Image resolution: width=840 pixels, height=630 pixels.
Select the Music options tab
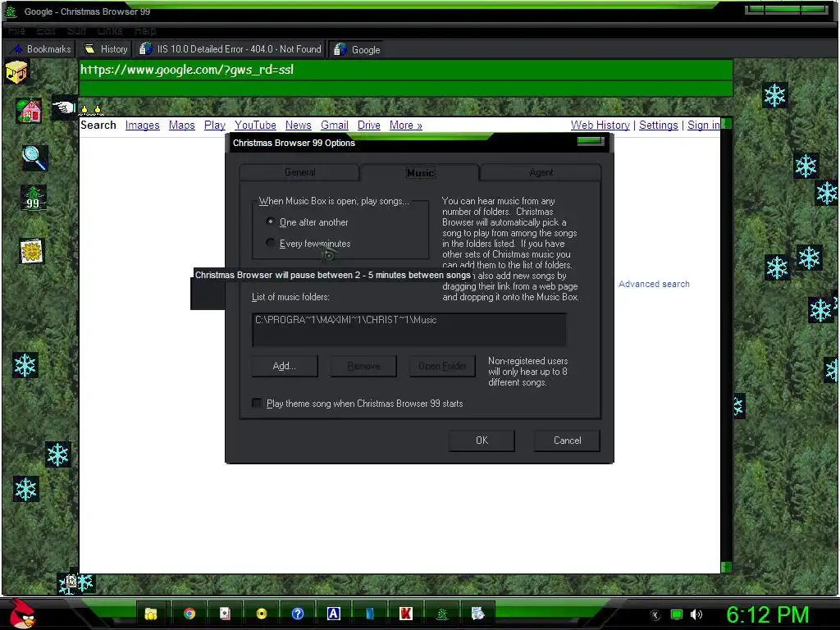[420, 172]
